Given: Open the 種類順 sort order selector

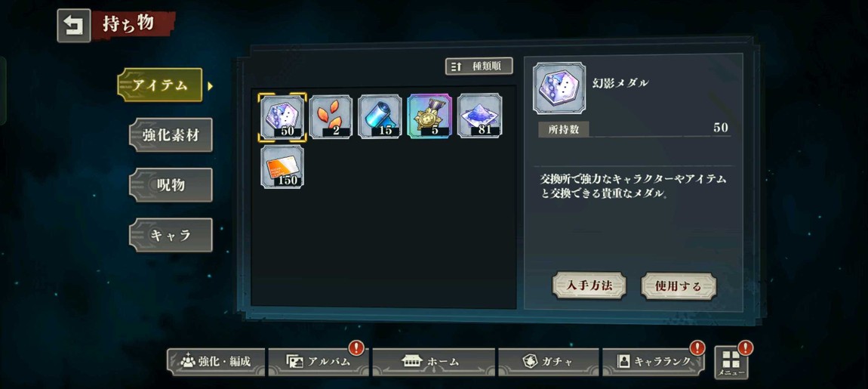Looking at the screenshot, I should tap(479, 66).
